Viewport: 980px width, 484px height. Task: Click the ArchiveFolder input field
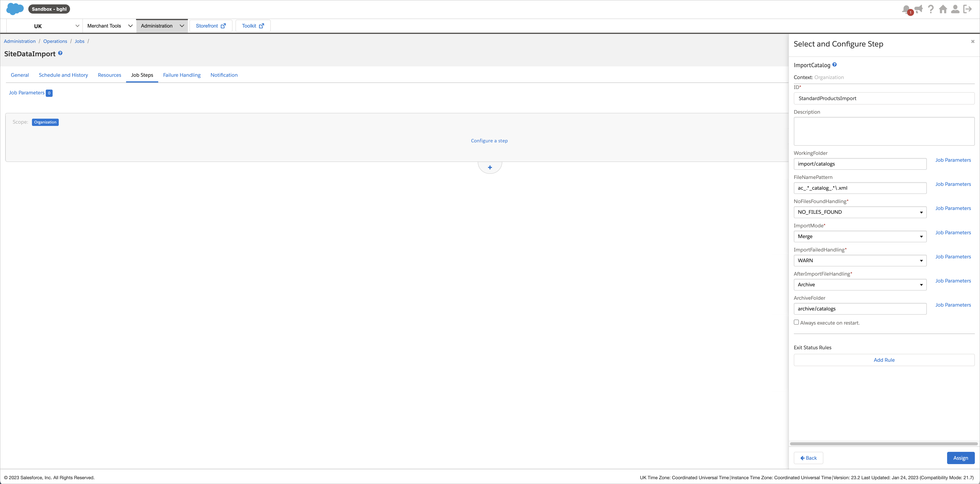860,309
